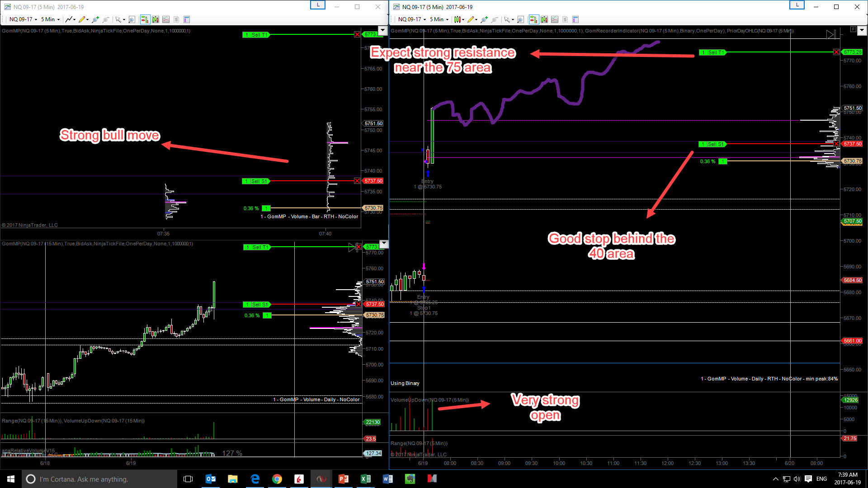The image size is (868, 488).
Task: Select zoom frame magnifier in left chart window
Action: [132, 19]
